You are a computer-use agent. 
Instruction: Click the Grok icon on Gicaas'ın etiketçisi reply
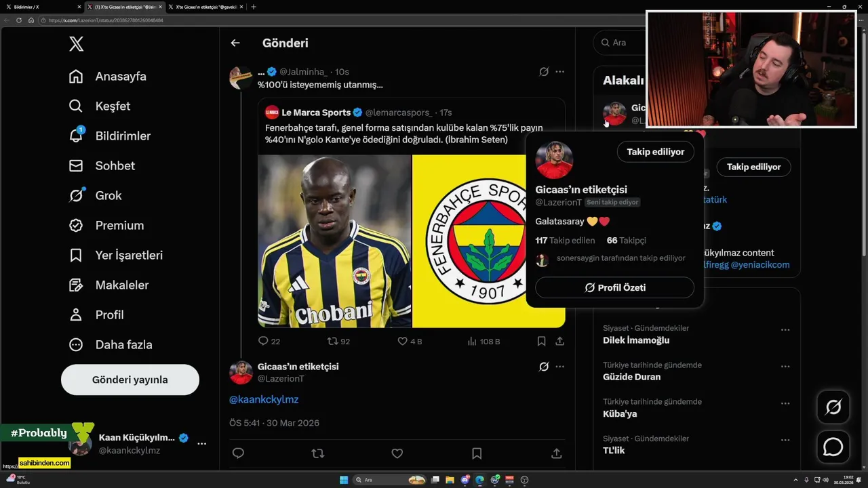click(544, 367)
